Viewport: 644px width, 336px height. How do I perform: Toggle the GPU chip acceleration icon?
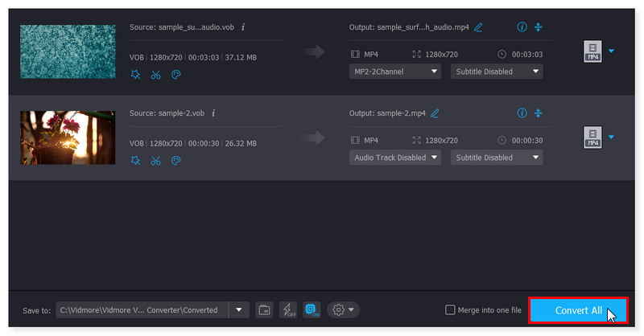(x=312, y=310)
